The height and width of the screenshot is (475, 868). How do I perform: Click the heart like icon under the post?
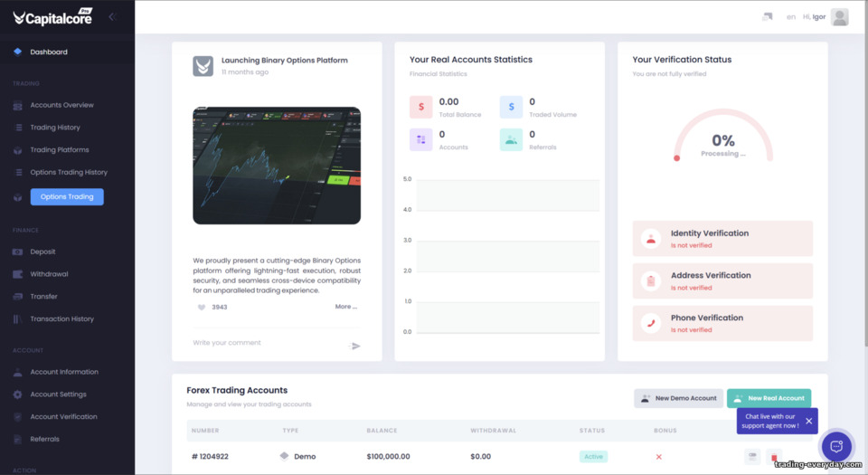(201, 307)
